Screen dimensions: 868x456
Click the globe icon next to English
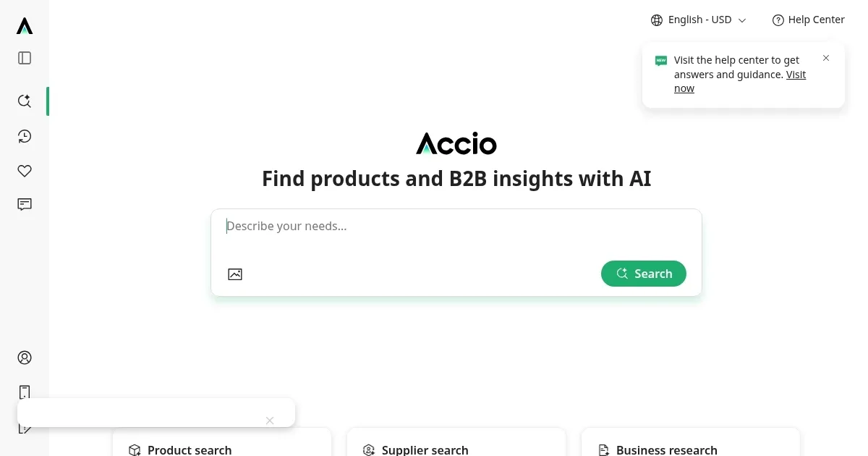[x=656, y=20]
